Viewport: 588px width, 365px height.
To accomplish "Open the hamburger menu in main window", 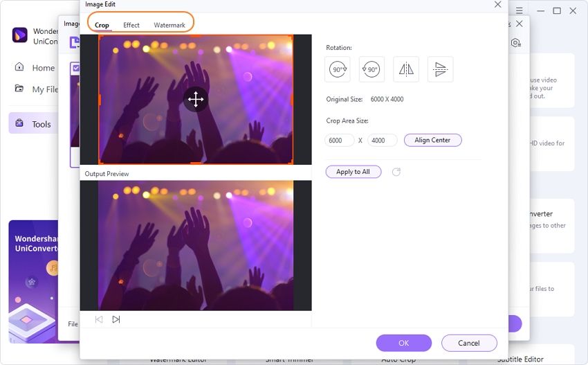I will click(x=519, y=11).
